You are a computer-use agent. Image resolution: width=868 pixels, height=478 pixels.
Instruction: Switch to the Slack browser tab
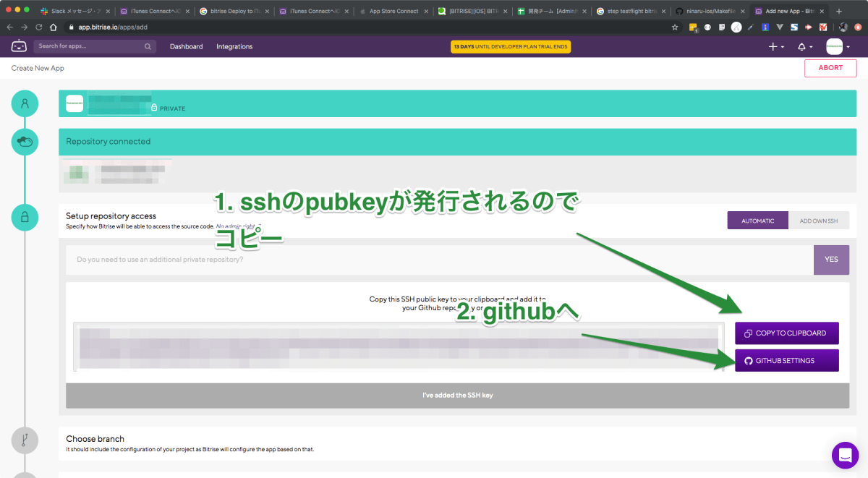pos(74,12)
